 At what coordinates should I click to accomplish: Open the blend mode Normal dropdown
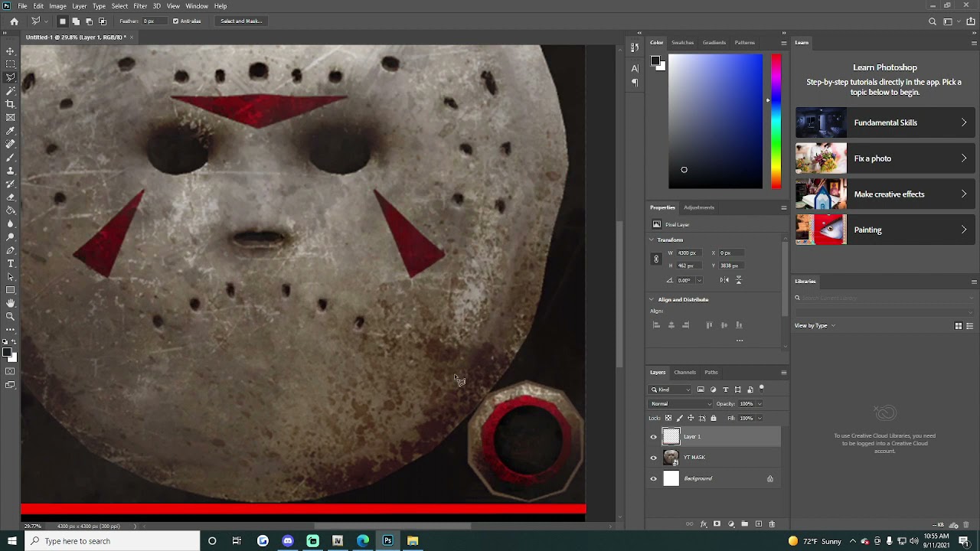tap(680, 404)
